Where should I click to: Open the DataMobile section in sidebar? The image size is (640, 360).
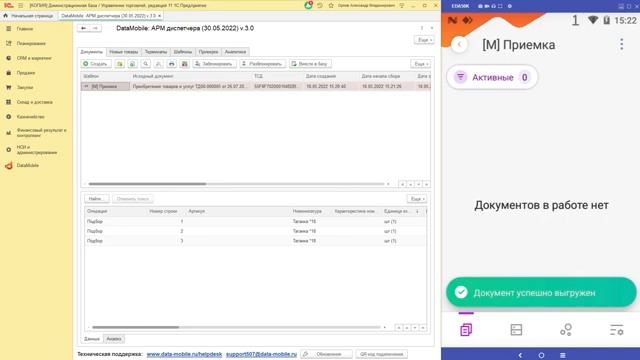pos(27,165)
